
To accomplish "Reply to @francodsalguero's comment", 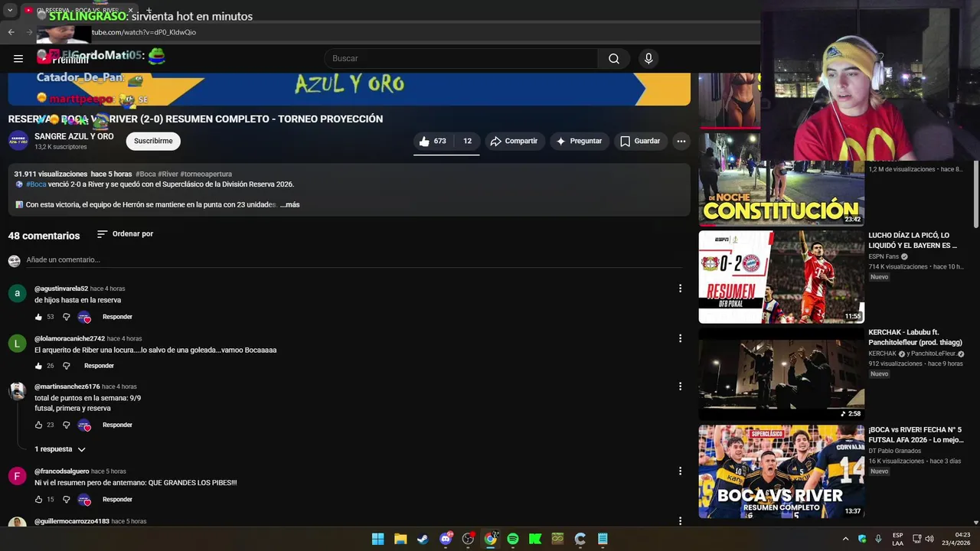I will pos(117,500).
